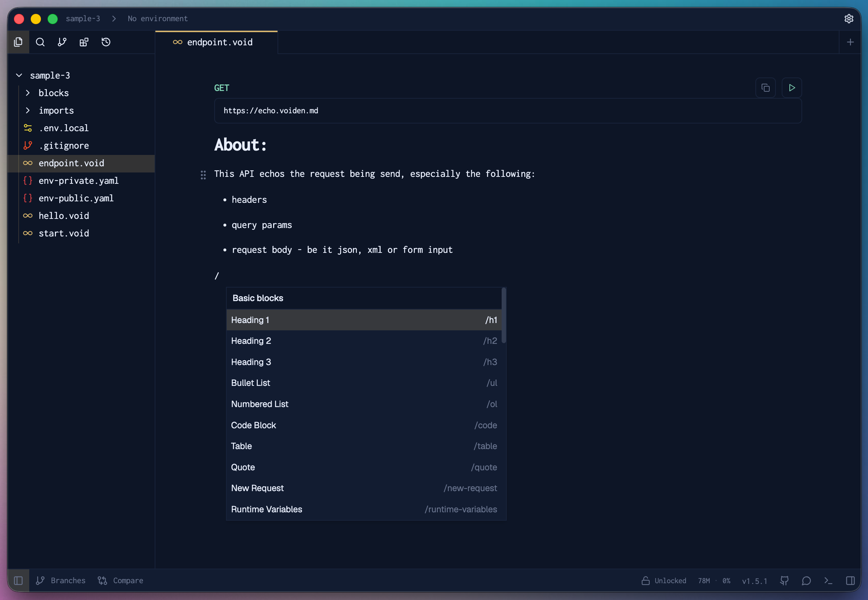This screenshot has width=868, height=600.
Task: Click the 0% CPU usage indicator
Action: (x=726, y=581)
